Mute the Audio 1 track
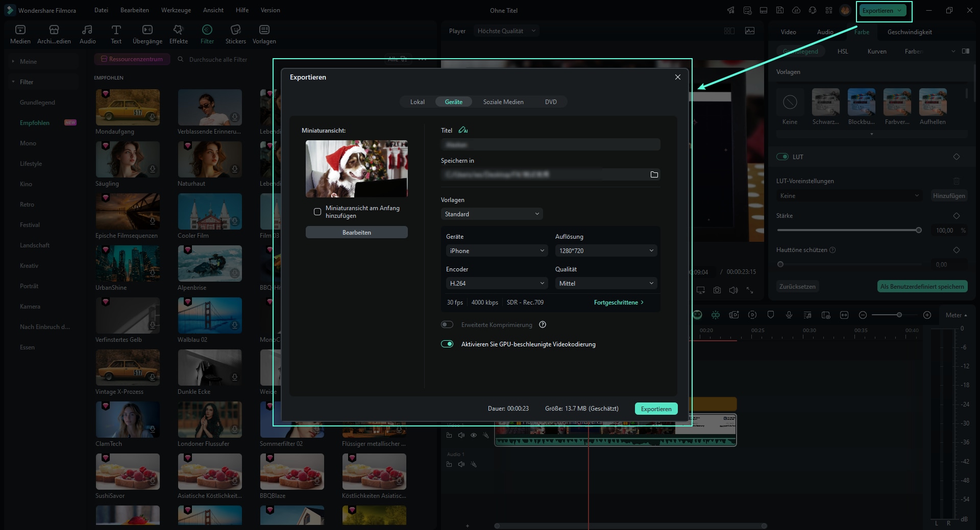This screenshot has height=530, width=980. click(461, 464)
